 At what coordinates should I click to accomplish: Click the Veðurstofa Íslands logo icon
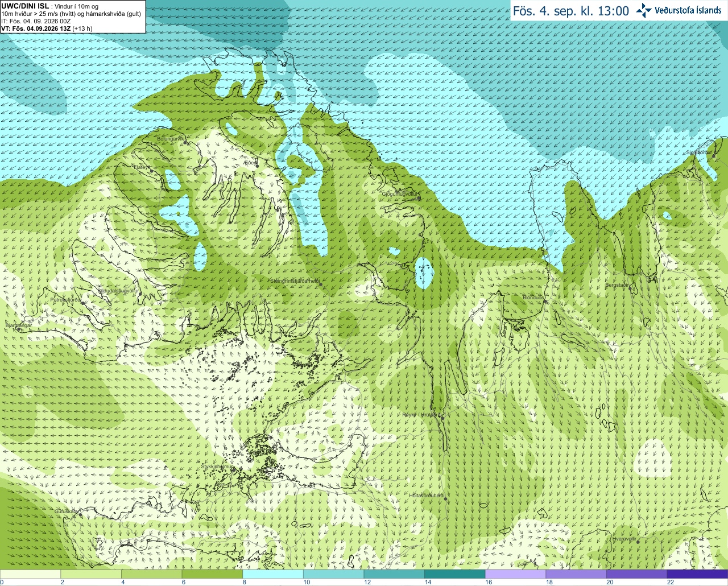coord(644,10)
